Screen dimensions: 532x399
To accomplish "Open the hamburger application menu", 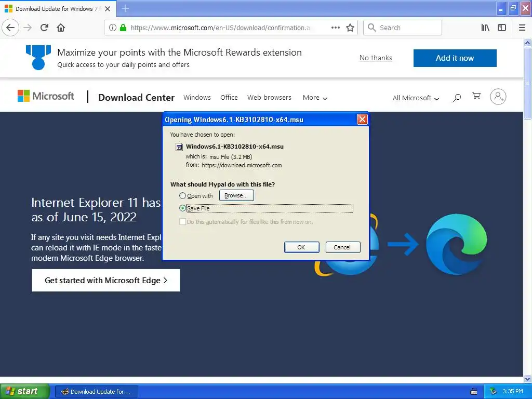I will (x=522, y=28).
